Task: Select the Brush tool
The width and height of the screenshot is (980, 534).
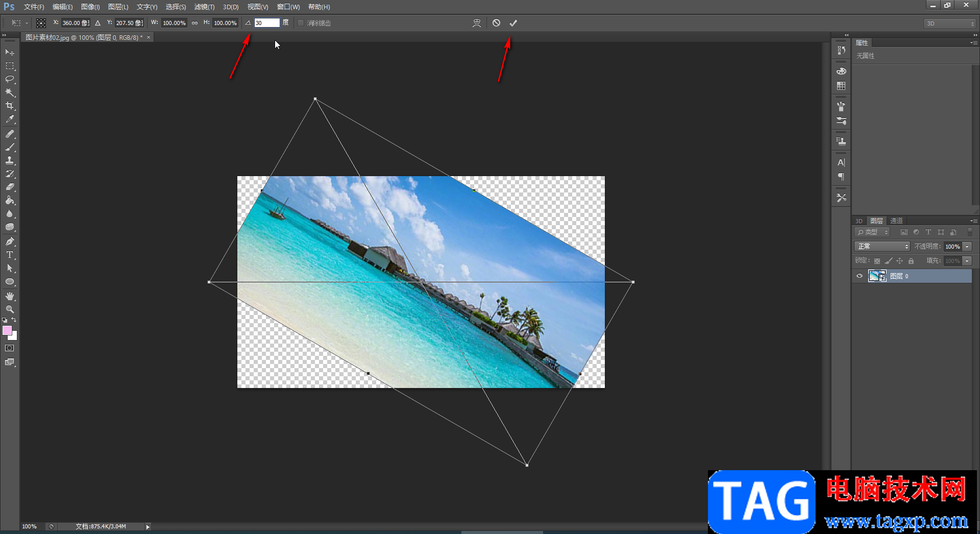Action: (10, 147)
